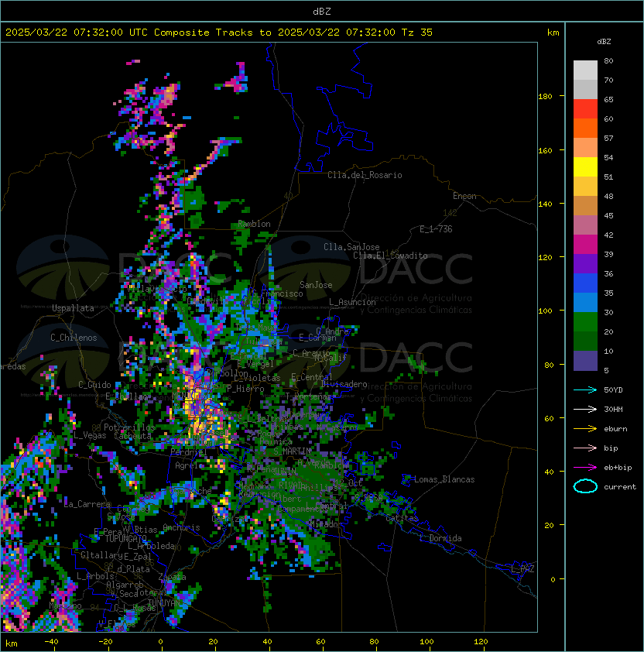644x652 pixels.
Task: Select the purple swatch between 39 and 36
Action: click(x=585, y=263)
